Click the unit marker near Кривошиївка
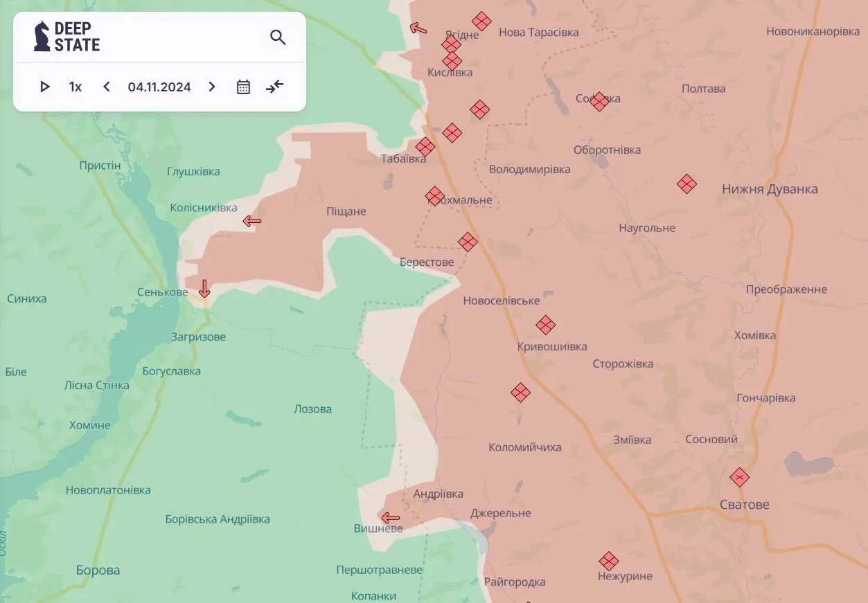868x603 pixels. 546,325
